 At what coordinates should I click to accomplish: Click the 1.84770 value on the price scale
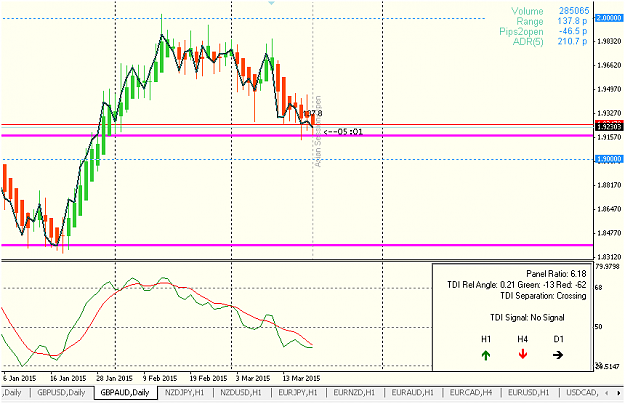(x=610, y=233)
